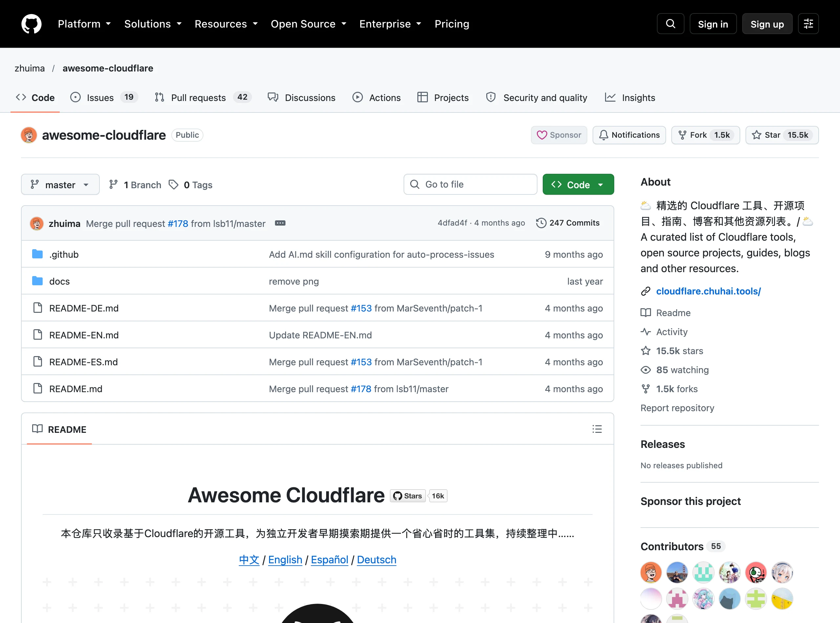Click the fork icon beside 1.5k forks
Viewport: 840px width, 623px height.
(646, 389)
